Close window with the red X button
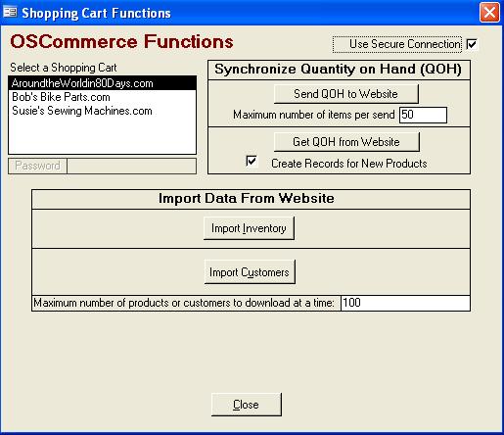The height and width of the screenshot is (435, 504). pos(489,13)
